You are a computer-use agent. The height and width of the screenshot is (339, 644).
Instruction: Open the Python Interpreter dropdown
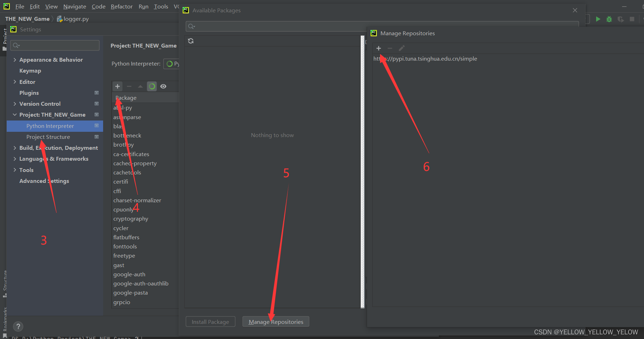pyautogui.click(x=172, y=64)
